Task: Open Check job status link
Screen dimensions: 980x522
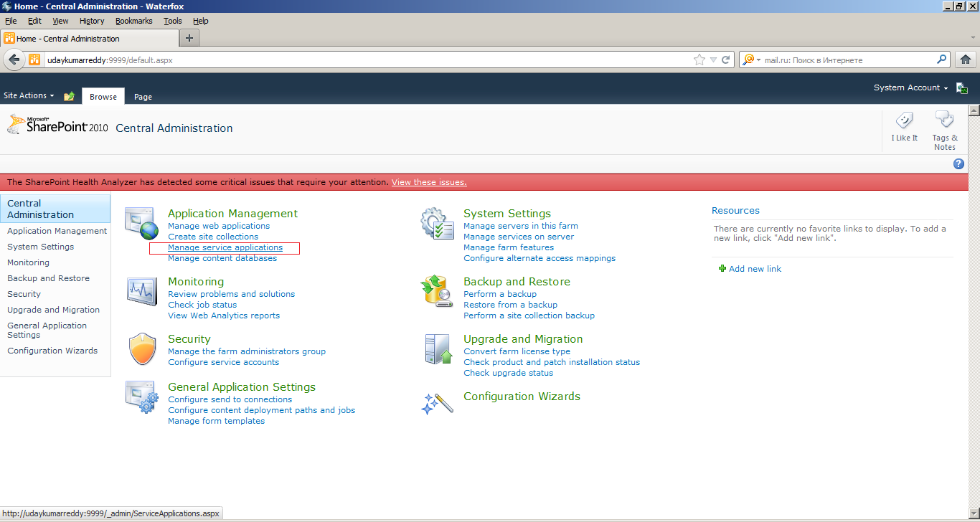Action: click(202, 305)
